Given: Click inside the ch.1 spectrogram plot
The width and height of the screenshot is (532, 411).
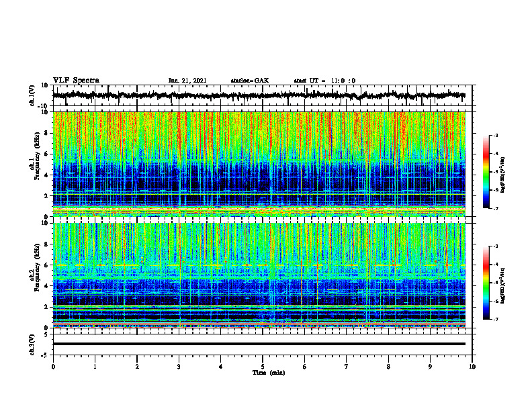Looking at the screenshot, I should (259, 164).
